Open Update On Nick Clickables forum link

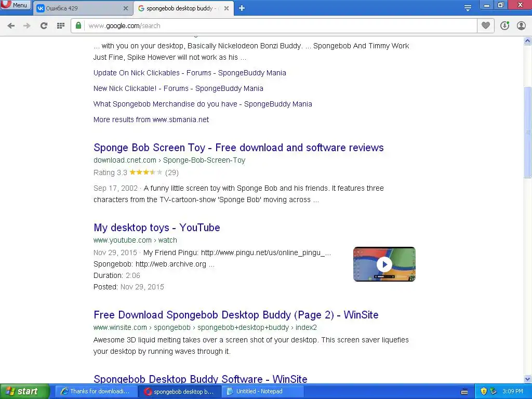click(190, 73)
